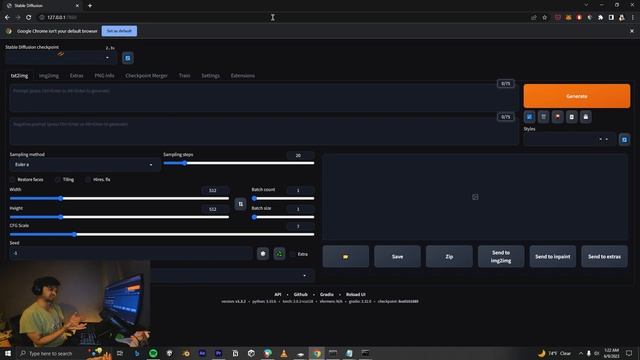This screenshot has height=360, width=640.
Task: Open Adobe After Effects from the taskbar
Action: [x=202, y=353]
